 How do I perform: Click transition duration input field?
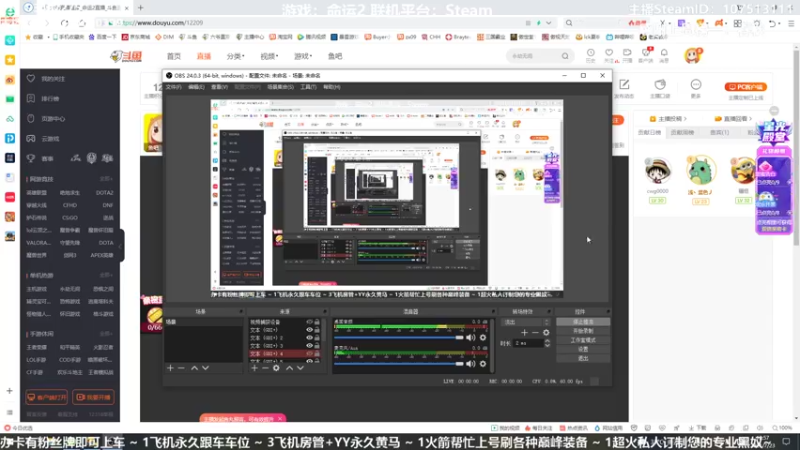coord(529,344)
